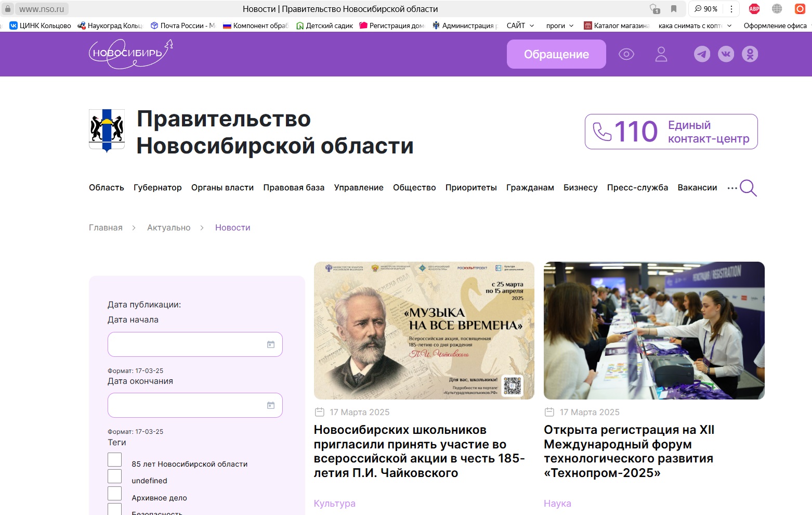Image resolution: width=812 pixels, height=515 pixels.
Task: Open the 90% zoom indicator
Action: 706,9
